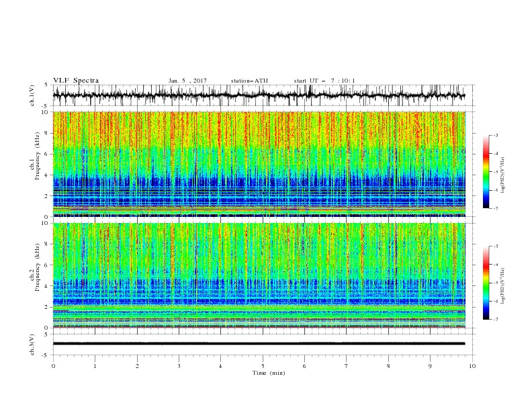This screenshot has height=411, width=532.
Task: Click the date 'Jan. 5 , 2017'
Action: [x=187, y=81]
